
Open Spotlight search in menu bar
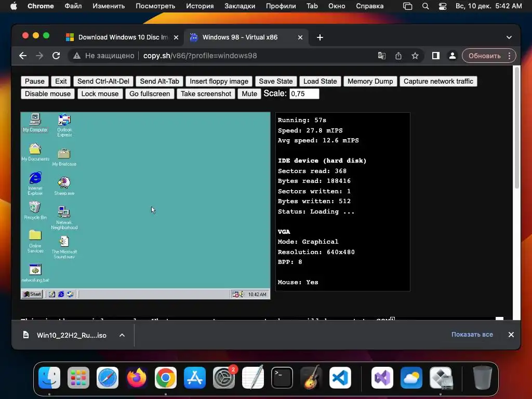tap(425, 6)
